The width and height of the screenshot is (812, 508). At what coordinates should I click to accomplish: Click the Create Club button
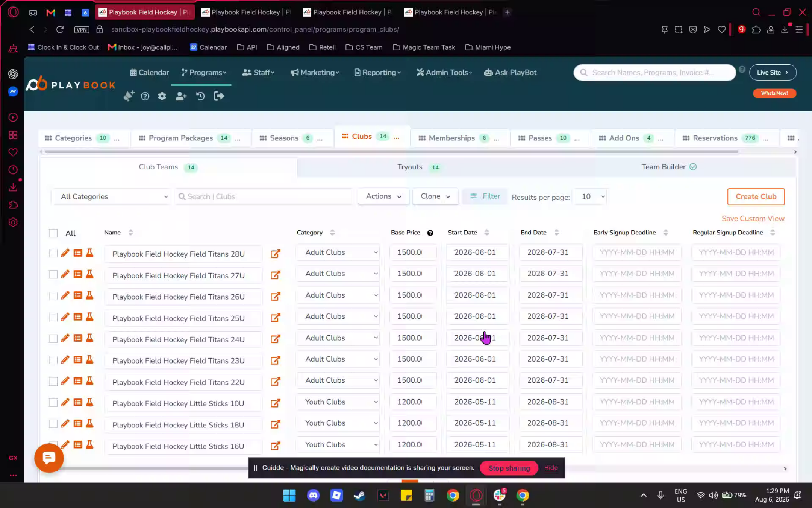tap(756, 196)
